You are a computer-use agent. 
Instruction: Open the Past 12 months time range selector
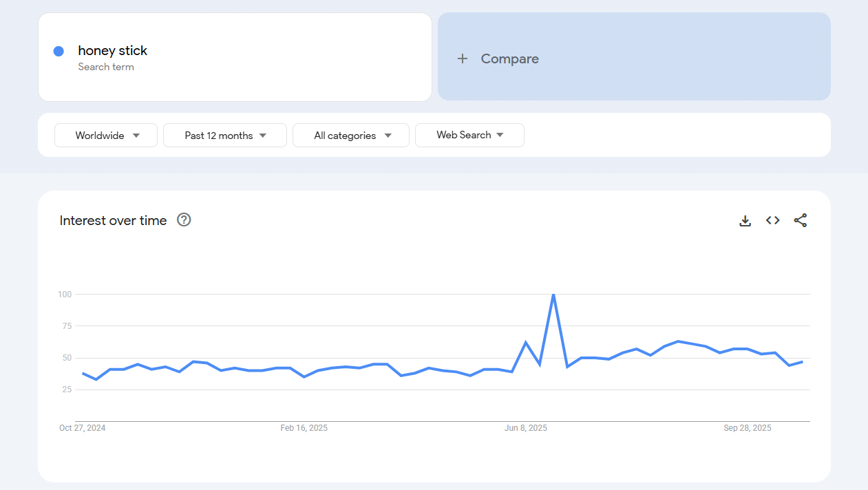click(224, 135)
